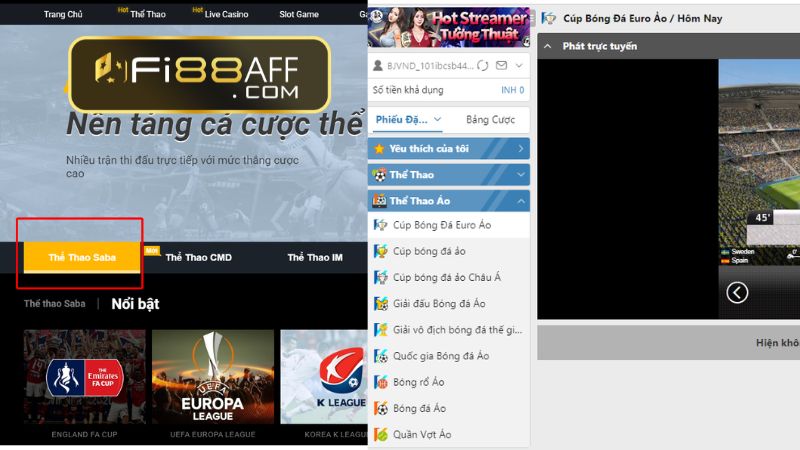Image resolution: width=800 pixels, height=450 pixels.
Task: Open the Thể Thao top menu
Action: (x=147, y=14)
